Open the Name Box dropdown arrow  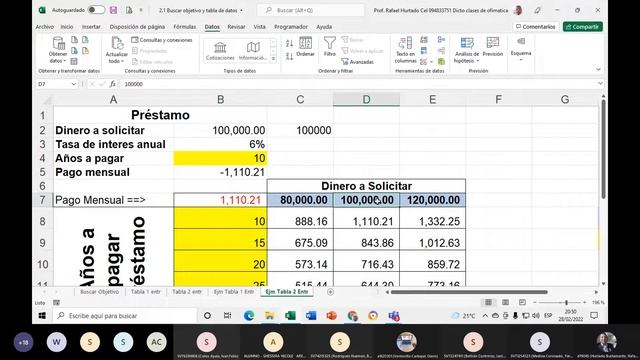tap(73, 84)
